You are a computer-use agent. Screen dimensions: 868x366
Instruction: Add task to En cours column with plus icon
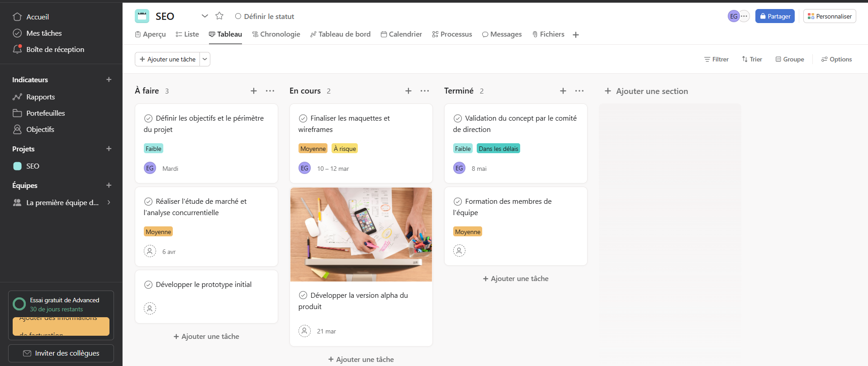coord(408,91)
